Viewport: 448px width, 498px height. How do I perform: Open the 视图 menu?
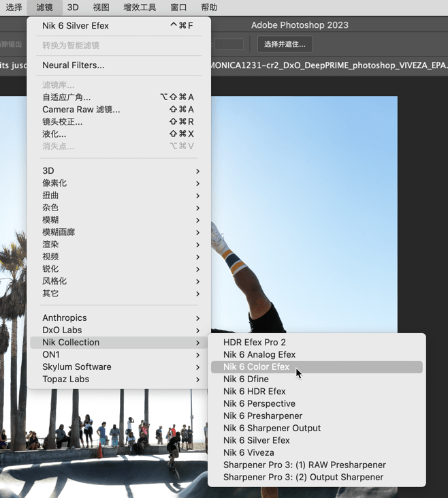tap(101, 7)
